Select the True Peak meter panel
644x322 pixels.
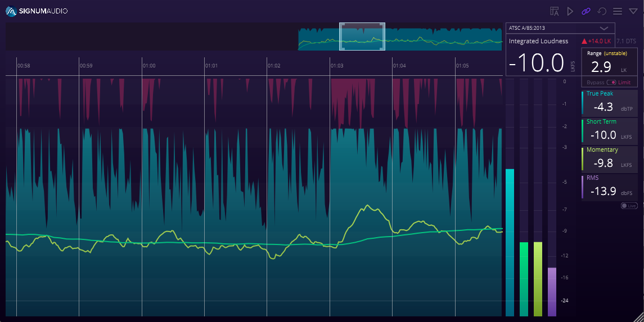click(x=610, y=102)
